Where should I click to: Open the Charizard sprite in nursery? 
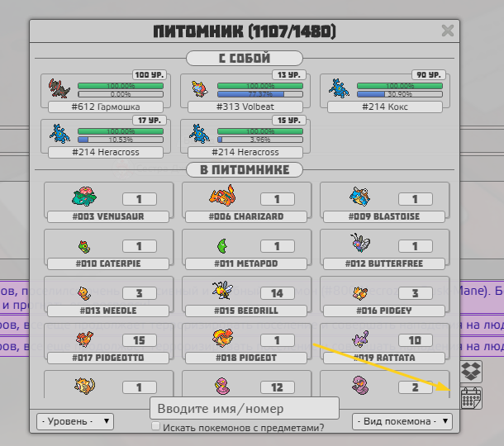click(x=222, y=196)
